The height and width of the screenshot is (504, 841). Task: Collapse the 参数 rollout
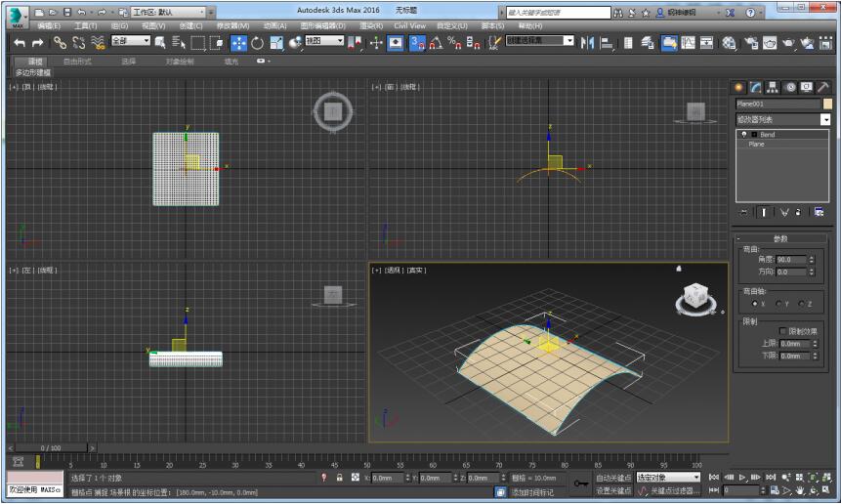click(x=780, y=238)
